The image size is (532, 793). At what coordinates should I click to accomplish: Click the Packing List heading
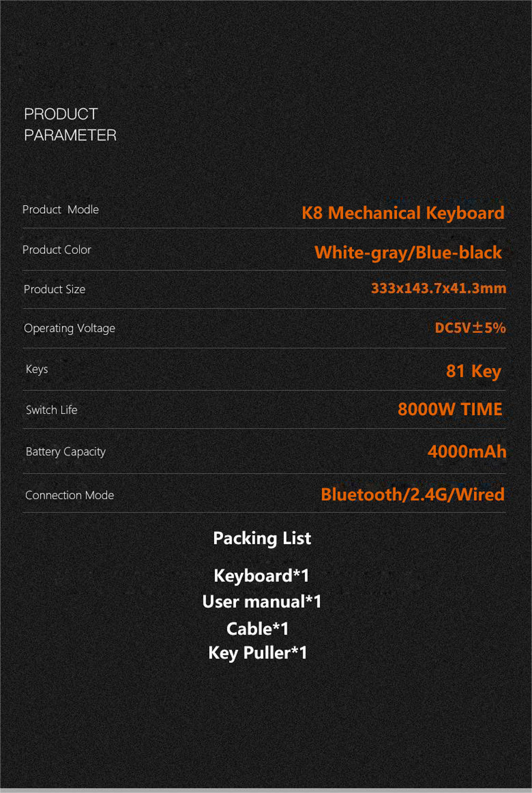pyautogui.click(x=262, y=538)
